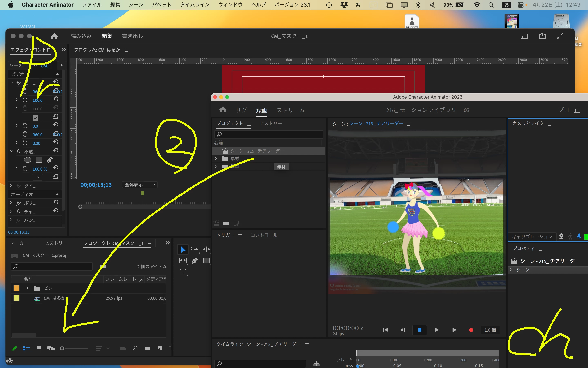Screen dimensions: 588x368
Task: Switch Premiere project panel to freeform view
Action: pyautogui.click(x=51, y=348)
